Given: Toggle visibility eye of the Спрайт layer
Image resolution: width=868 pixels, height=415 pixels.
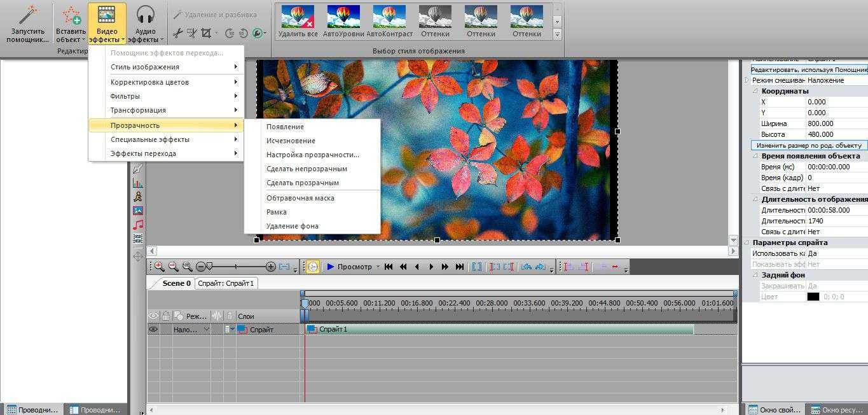Looking at the screenshot, I should click(153, 330).
